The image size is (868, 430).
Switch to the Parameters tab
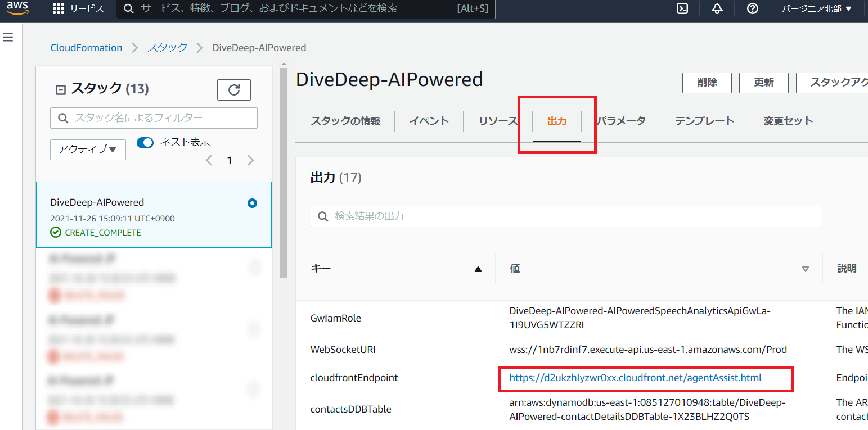[620, 121]
